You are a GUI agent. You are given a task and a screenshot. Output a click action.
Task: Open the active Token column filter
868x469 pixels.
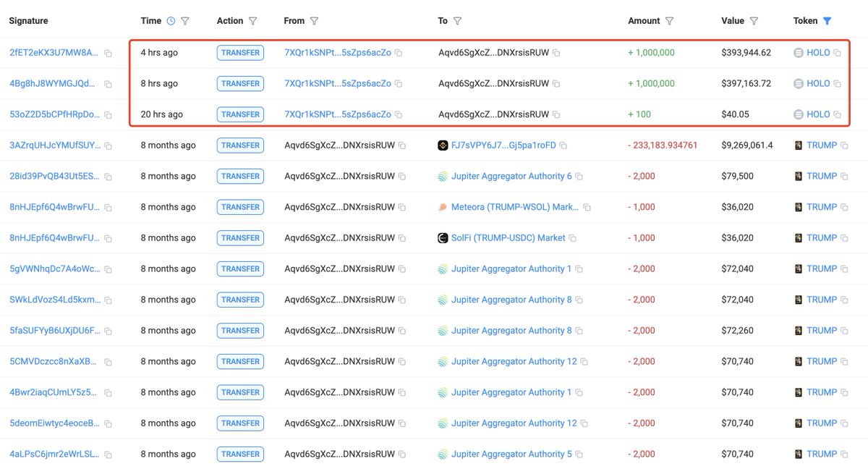827,21
